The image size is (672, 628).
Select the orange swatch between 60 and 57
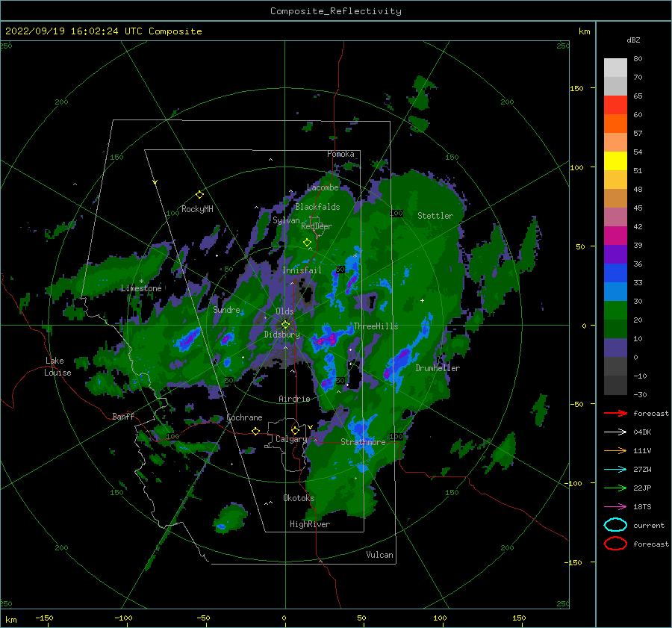tap(615, 124)
